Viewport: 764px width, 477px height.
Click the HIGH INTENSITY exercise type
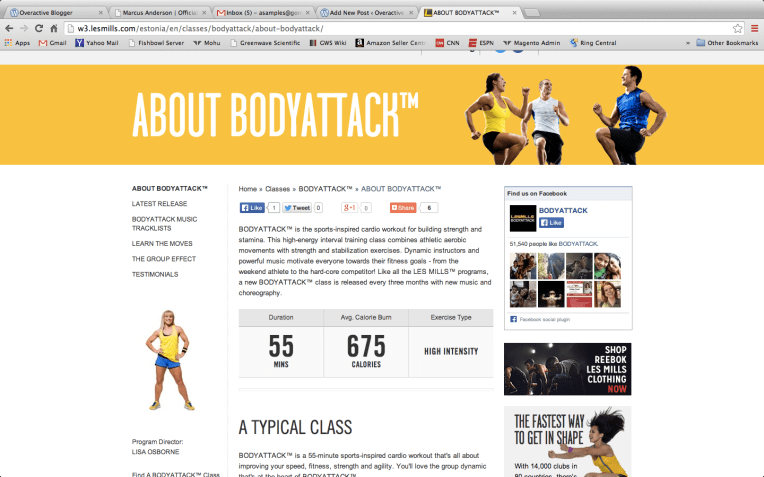451,351
